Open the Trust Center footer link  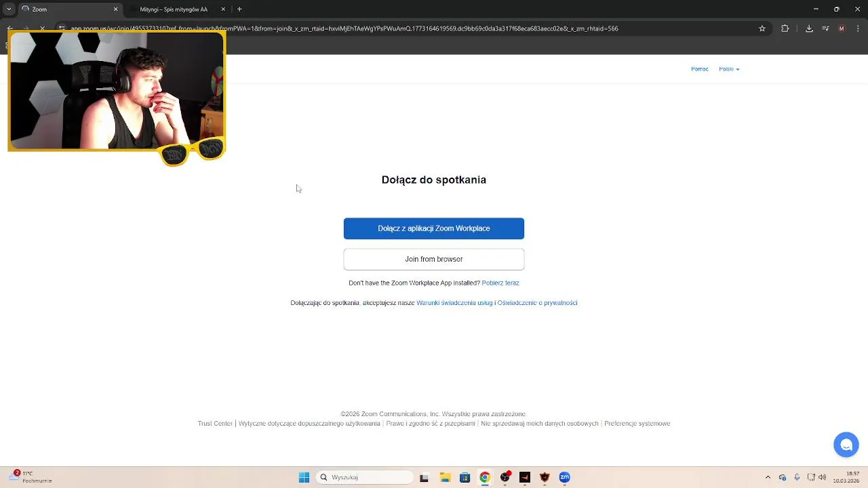215,424
